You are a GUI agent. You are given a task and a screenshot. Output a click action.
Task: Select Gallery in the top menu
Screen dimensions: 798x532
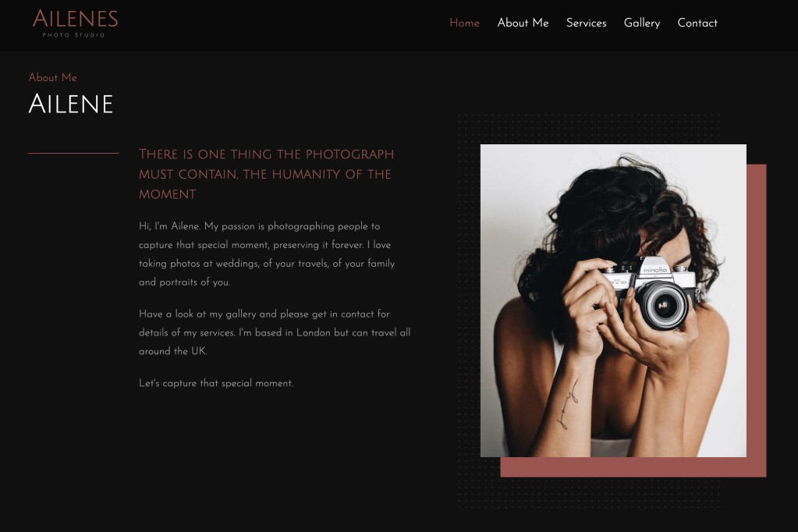(642, 23)
